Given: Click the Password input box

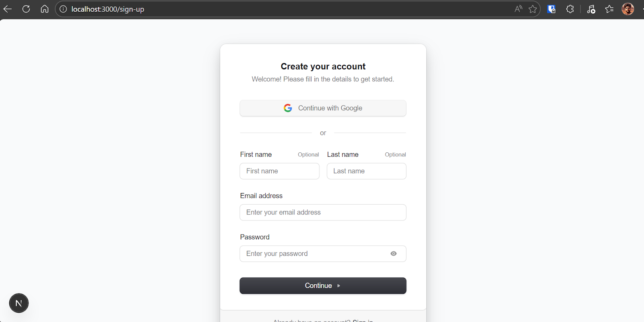Looking at the screenshot, I should [x=314, y=253].
